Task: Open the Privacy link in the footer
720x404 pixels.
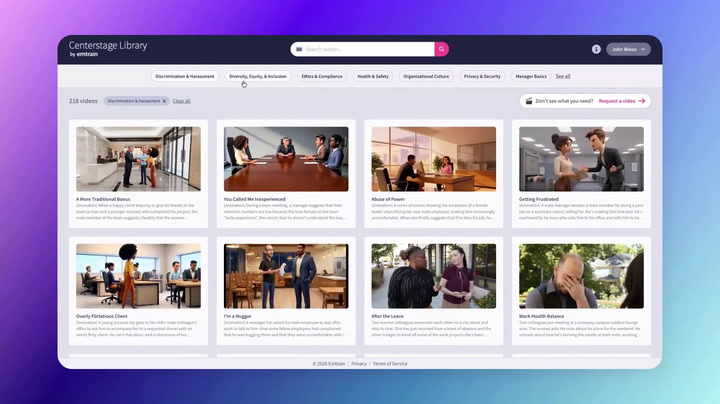Action: (x=359, y=364)
